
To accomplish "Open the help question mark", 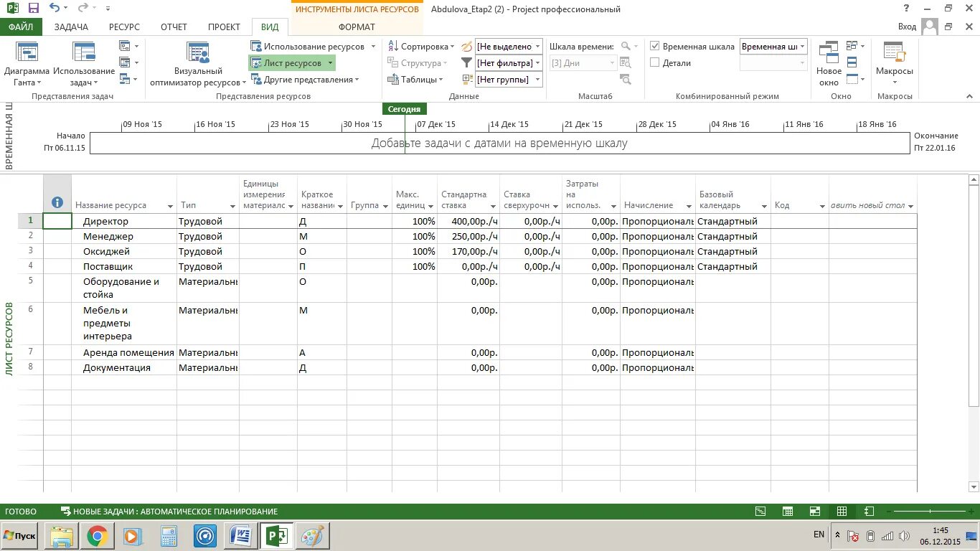I will [908, 9].
